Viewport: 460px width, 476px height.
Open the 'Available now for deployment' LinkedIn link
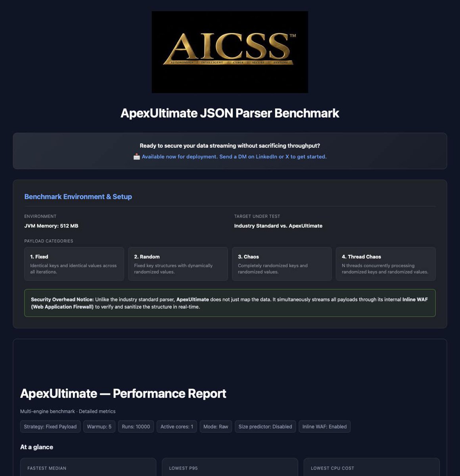[234, 157]
